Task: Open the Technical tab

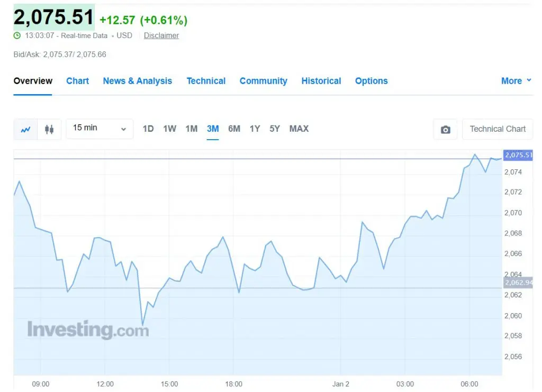Action: pos(206,81)
